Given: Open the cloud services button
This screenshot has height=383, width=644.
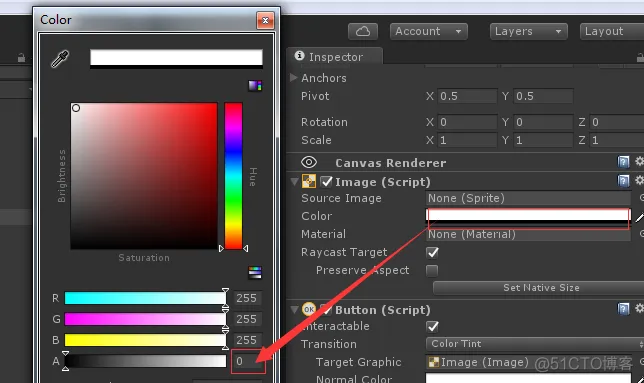Looking at the screenshot, I should point(363,32).
